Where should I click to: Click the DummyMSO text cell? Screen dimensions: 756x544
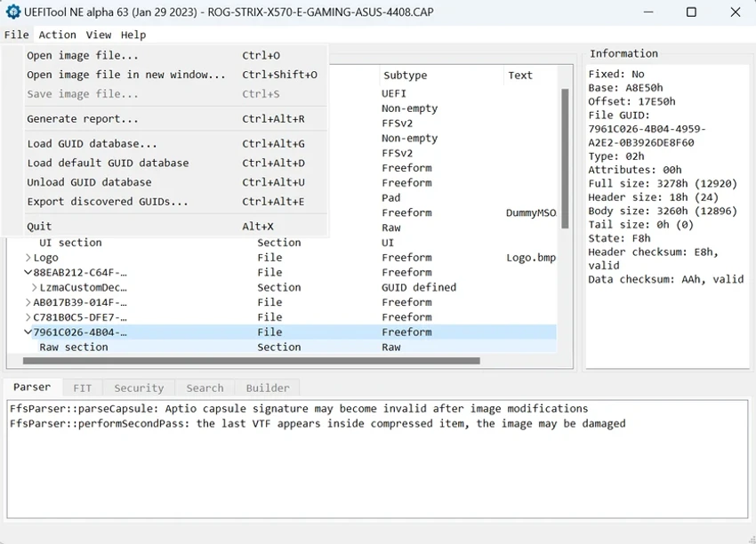pos(531,213)
